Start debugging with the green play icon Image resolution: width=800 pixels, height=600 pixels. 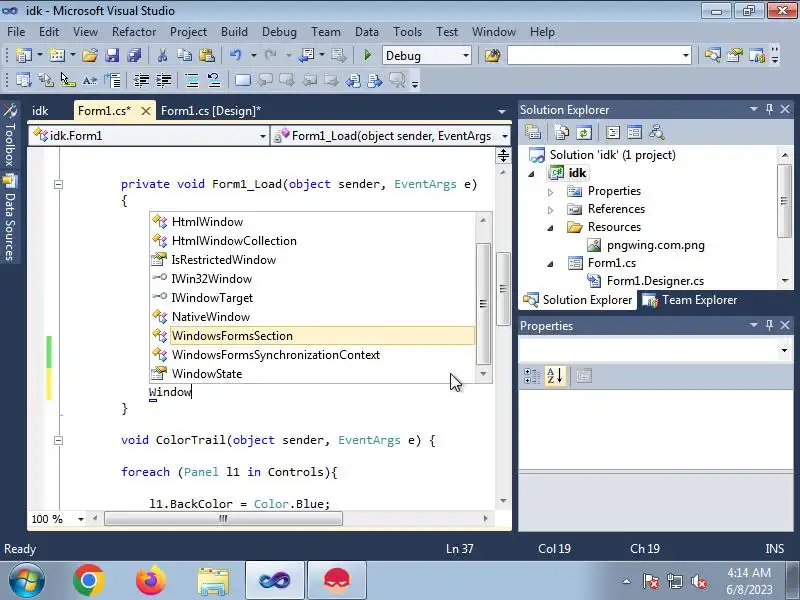coord(367,55)
